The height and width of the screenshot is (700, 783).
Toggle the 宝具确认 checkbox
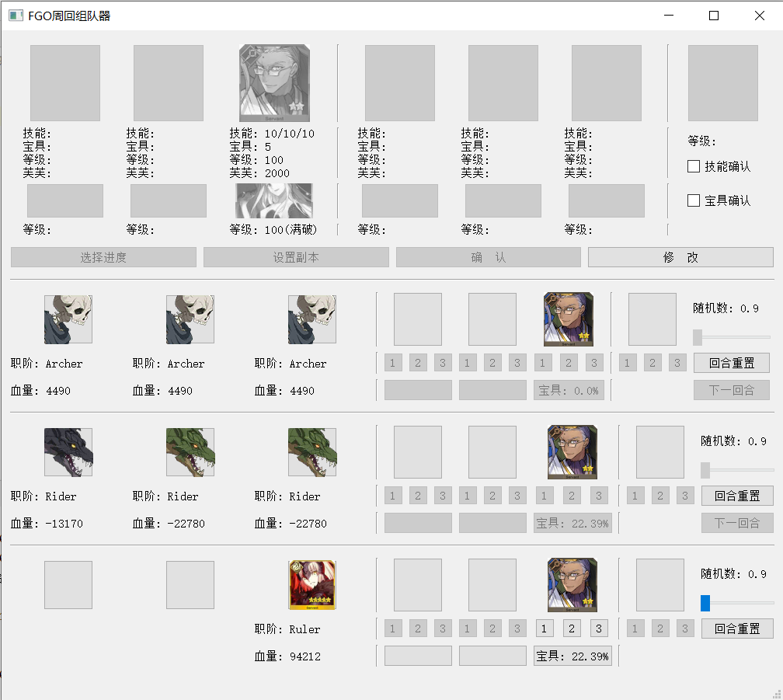tap(694, 200)
